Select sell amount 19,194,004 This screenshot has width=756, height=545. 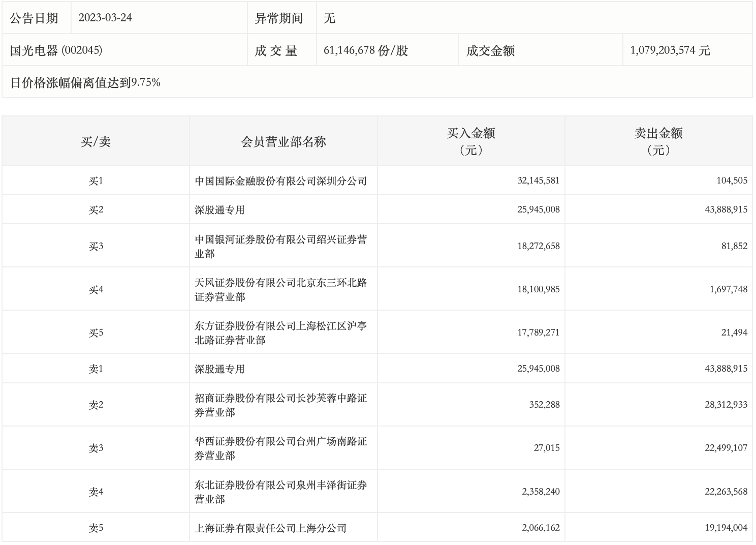[x=726, y=528]
